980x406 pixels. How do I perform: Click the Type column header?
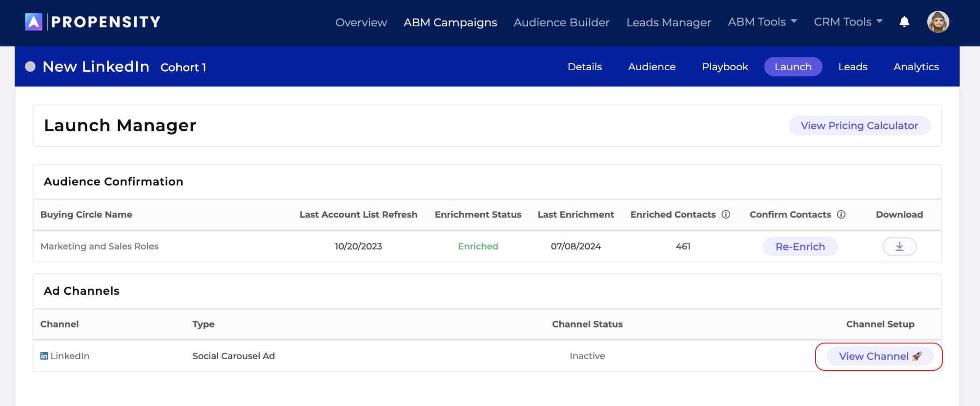point(204,324)
